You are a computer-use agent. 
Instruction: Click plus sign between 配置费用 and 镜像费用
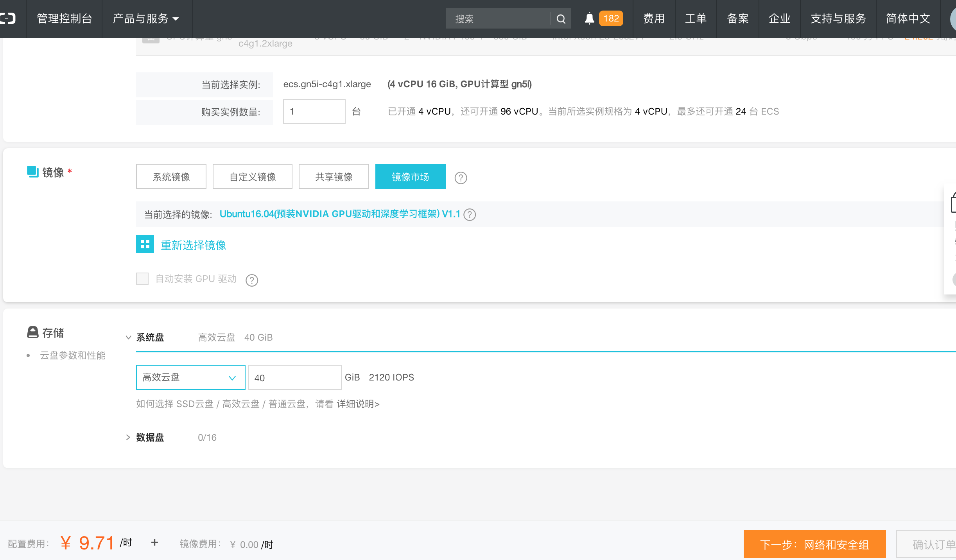(x=154, y=542)
